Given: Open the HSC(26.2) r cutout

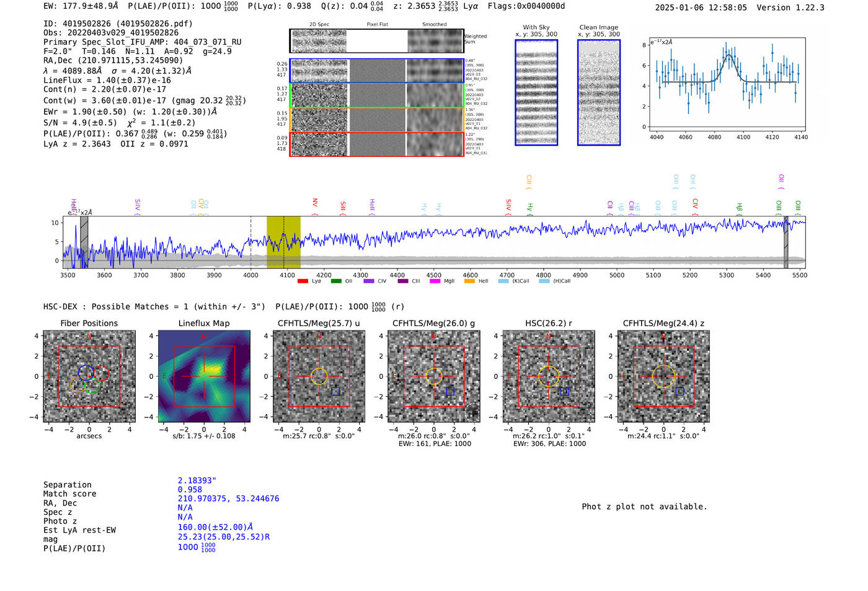Looking at the screenshot, I should coord(549,376).
